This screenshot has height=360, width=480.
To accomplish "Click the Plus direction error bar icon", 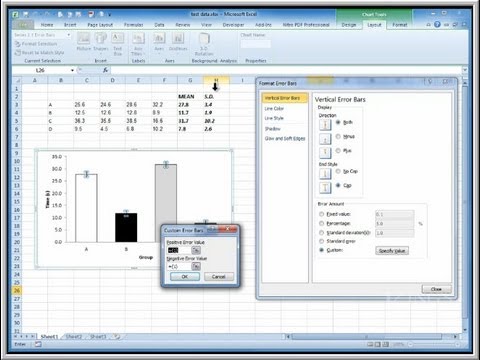I will click(x=325, y=153).
